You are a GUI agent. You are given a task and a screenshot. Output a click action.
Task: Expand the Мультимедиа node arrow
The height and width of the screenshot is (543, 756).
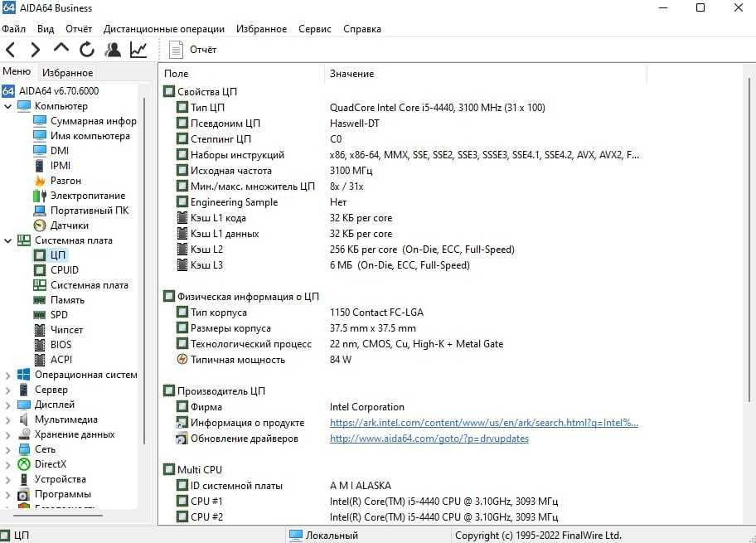coord(7,420)
